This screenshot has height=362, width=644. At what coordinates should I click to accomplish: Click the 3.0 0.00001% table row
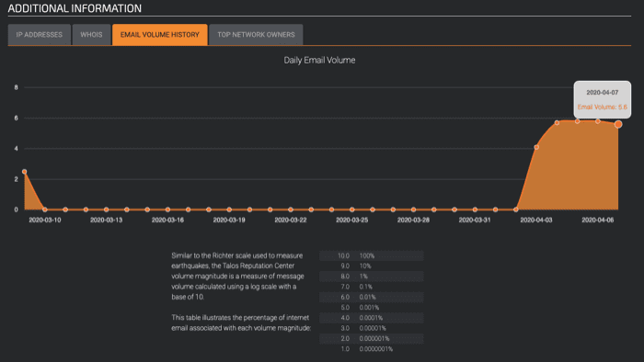point(372,328)
